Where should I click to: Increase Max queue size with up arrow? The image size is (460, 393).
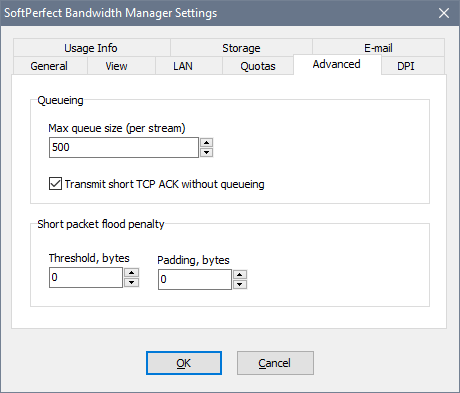coord(207,143)
